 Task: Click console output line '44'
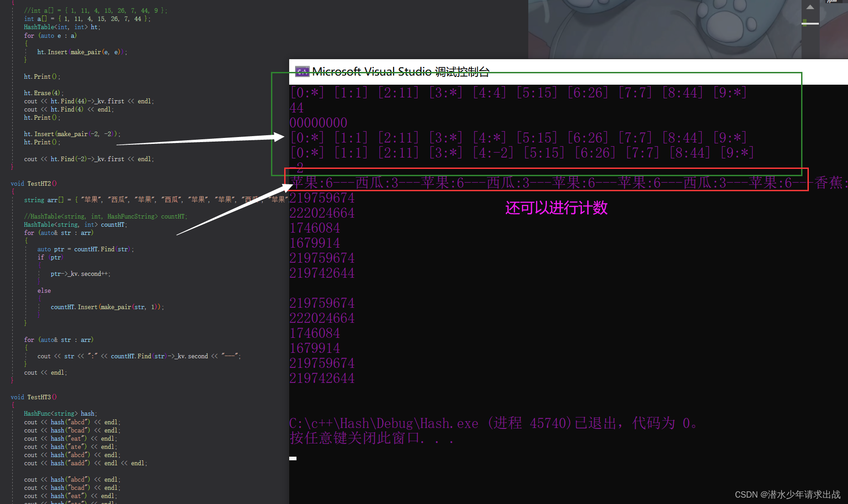(296, 108)
